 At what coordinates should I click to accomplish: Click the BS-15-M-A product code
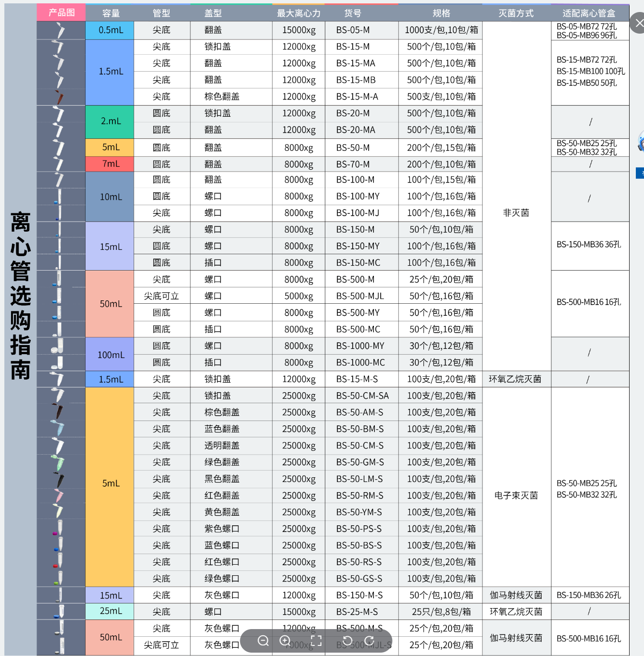coord(357,97)
